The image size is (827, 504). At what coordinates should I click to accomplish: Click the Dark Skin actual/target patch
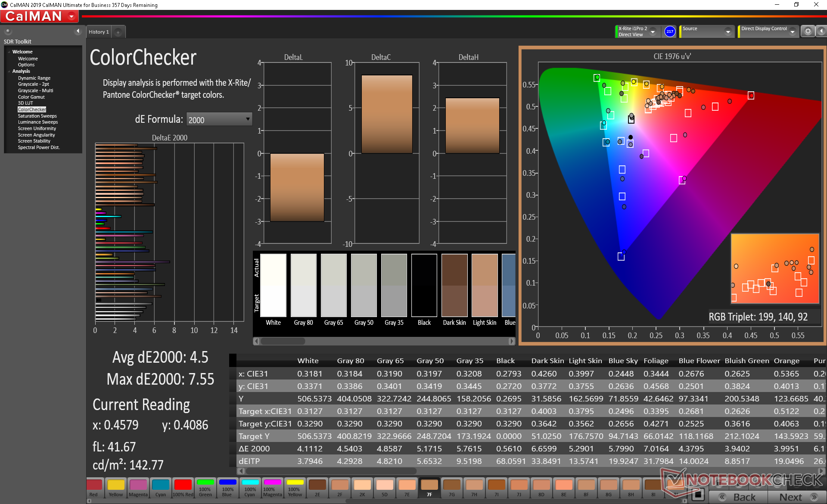pos(454,285)
